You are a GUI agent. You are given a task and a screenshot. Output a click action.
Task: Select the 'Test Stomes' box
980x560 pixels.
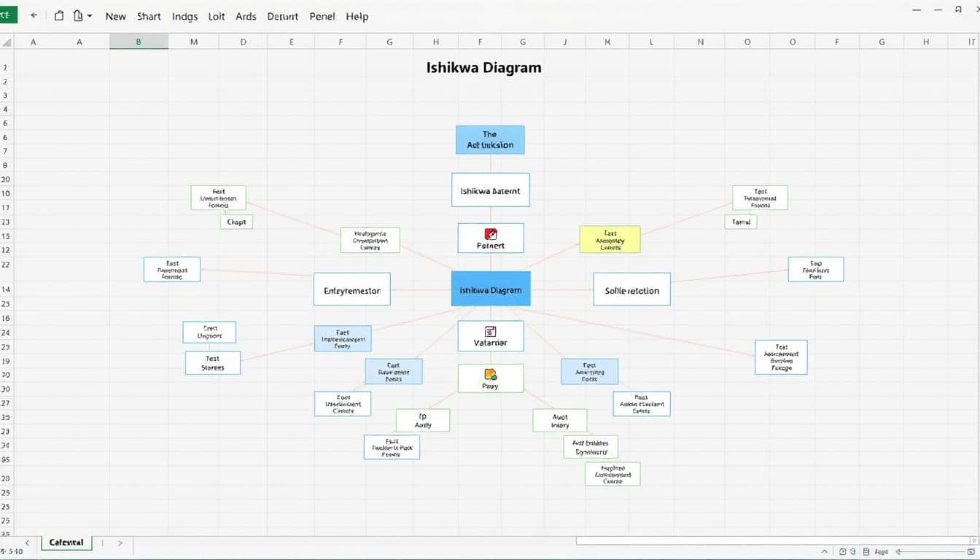tap(213, 363)
